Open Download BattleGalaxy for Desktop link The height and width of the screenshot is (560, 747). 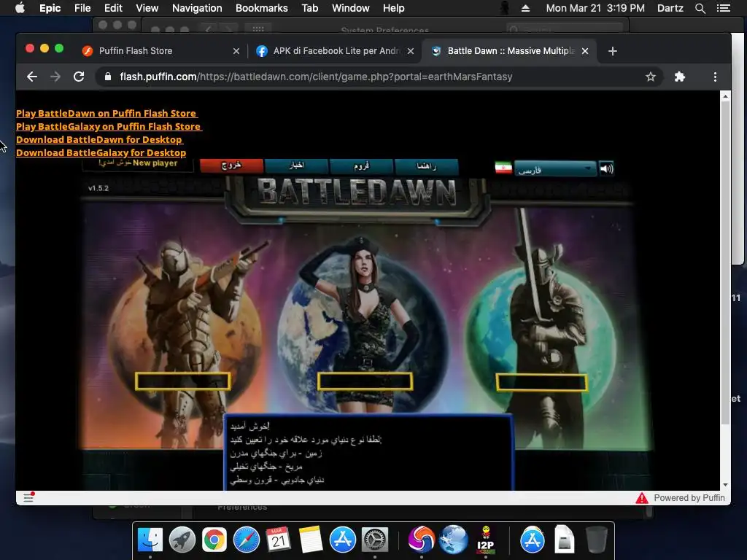click(101, 153)
